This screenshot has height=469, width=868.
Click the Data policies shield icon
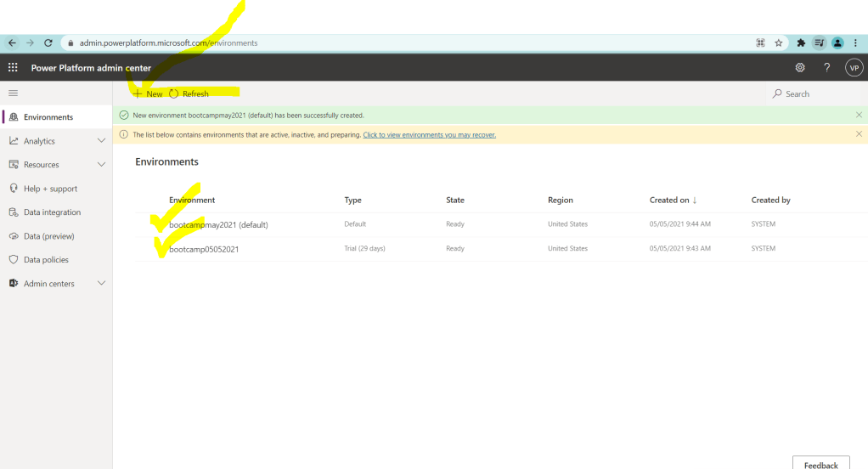point(14,259)
